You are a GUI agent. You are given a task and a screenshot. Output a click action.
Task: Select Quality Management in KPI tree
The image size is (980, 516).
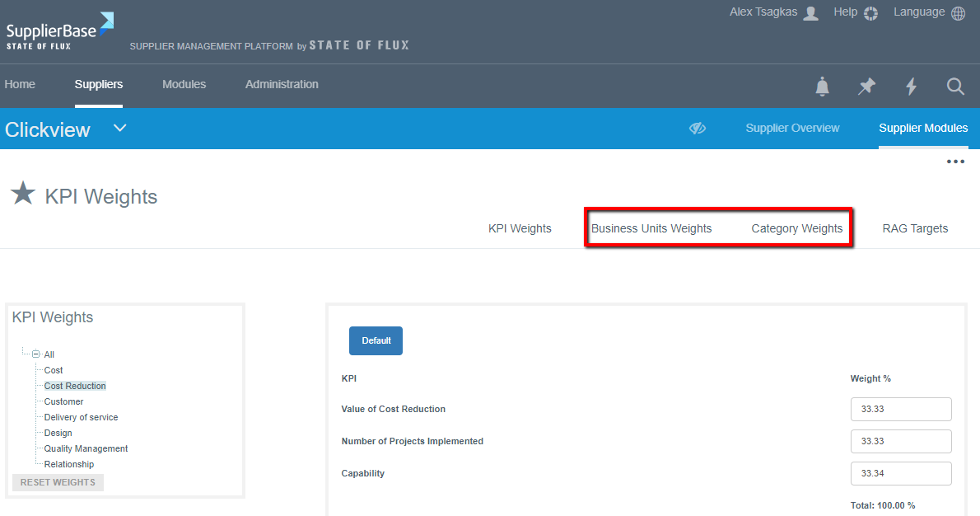coord(86,448)
